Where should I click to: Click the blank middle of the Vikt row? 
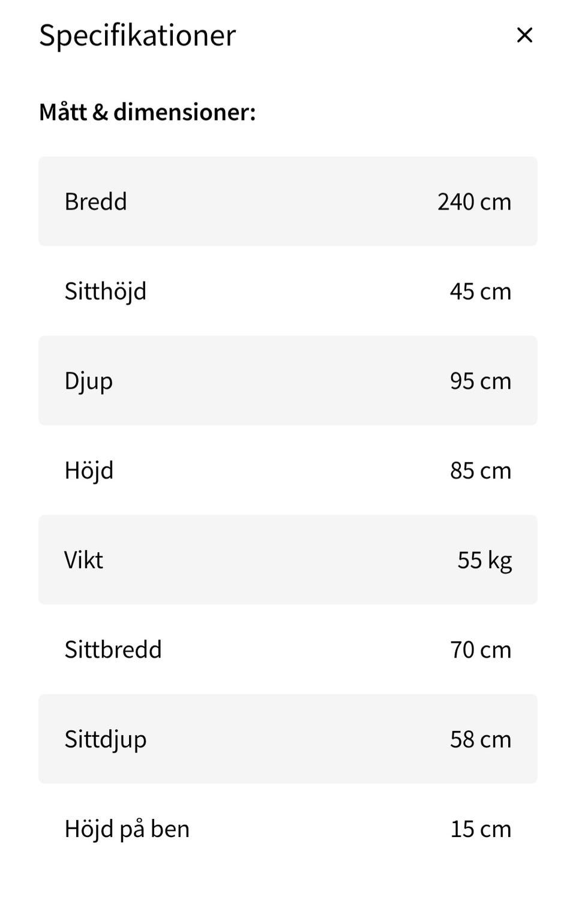282,560
